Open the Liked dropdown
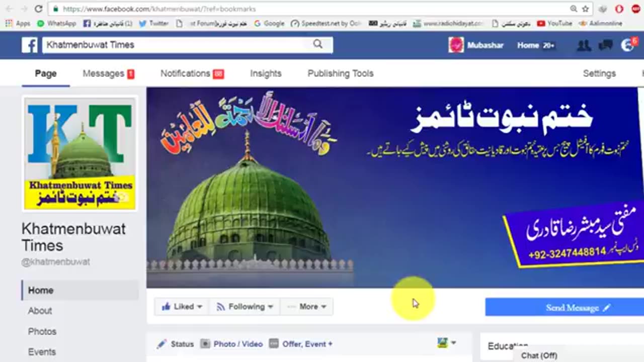The image size is (644, 362). point(181,306)
